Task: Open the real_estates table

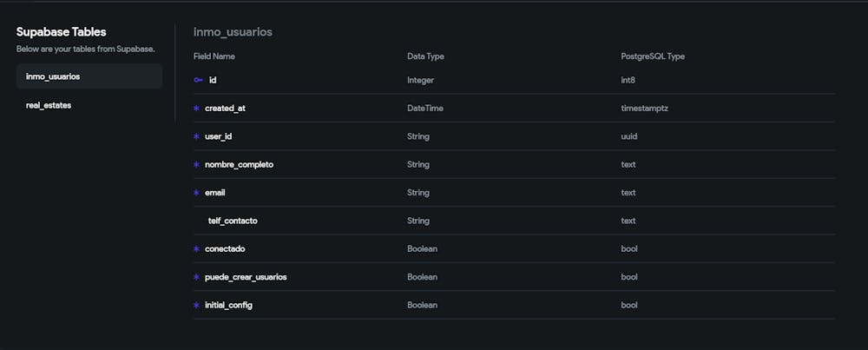Action: [49, 105]
